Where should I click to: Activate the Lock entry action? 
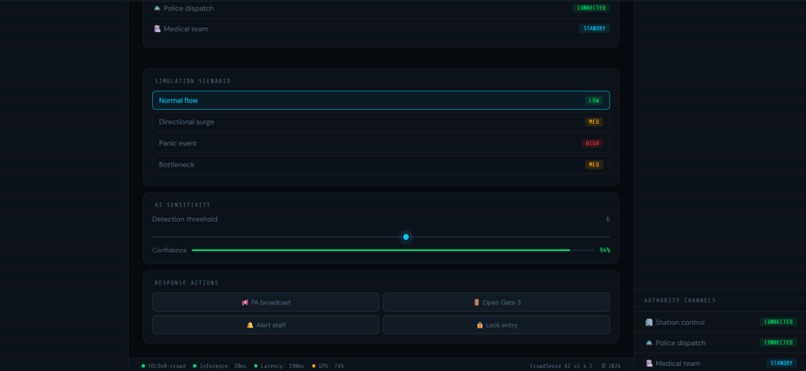[x=497, y=325]
